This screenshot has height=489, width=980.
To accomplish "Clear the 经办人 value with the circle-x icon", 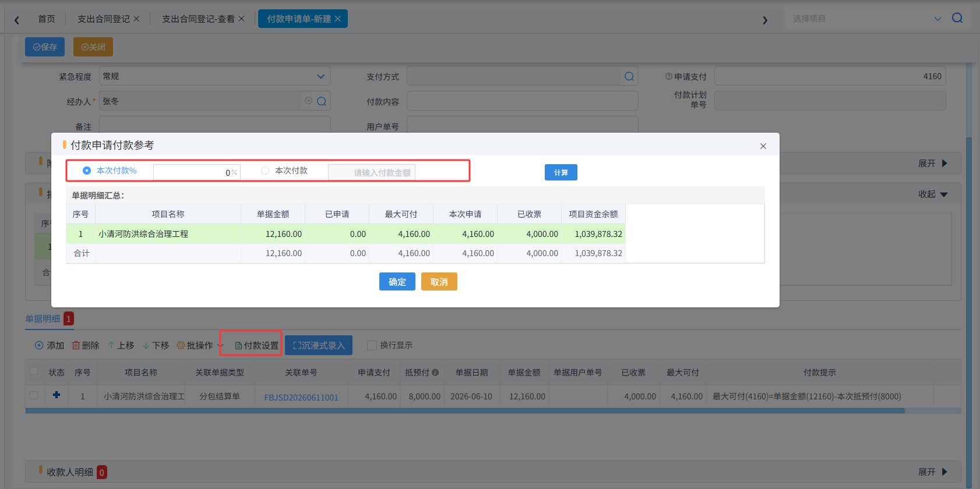I will point(308,101).
